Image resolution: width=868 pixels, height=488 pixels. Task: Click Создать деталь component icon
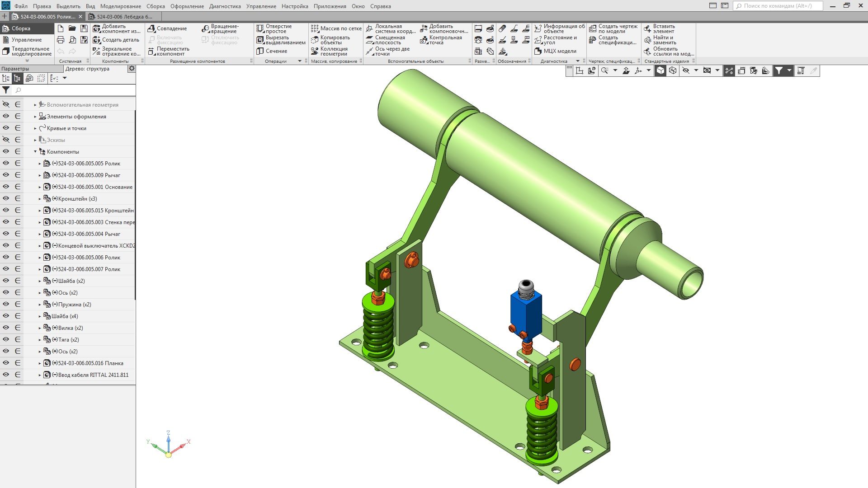(96, 40)
